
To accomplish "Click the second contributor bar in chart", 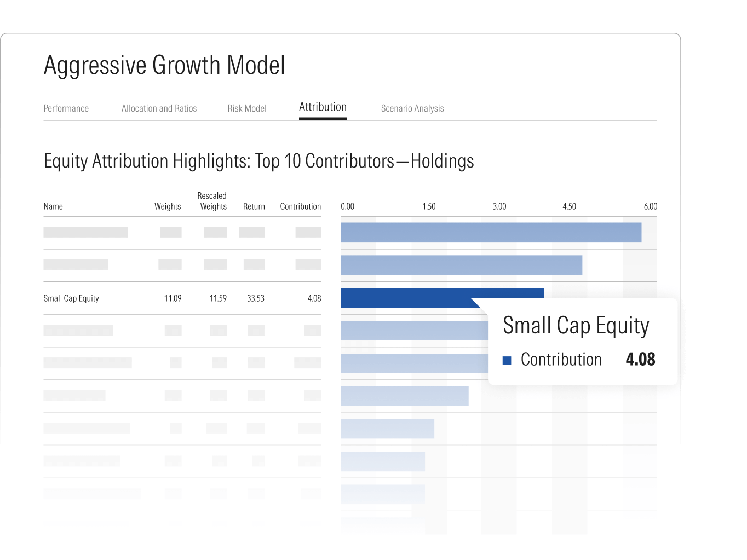I will (461, 265).
